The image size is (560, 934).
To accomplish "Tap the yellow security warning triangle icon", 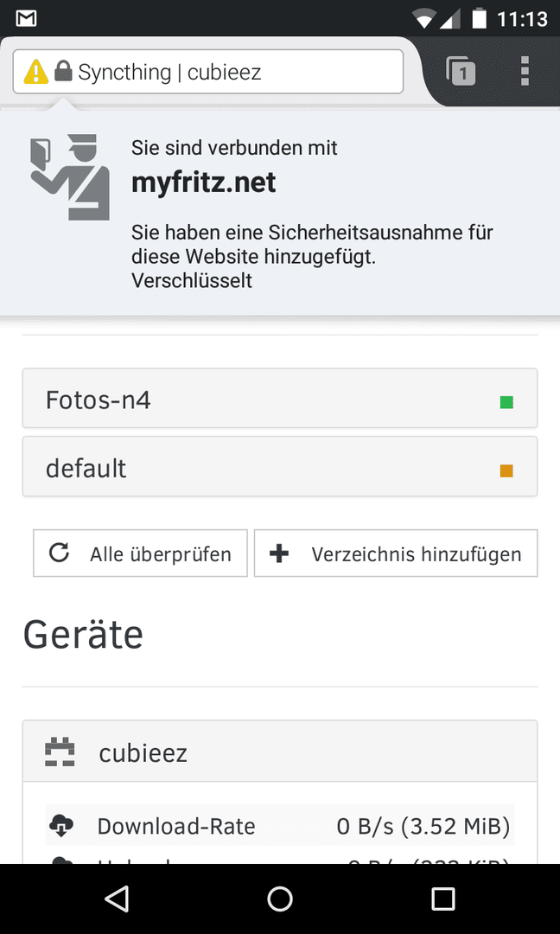I will coord(35,72).
